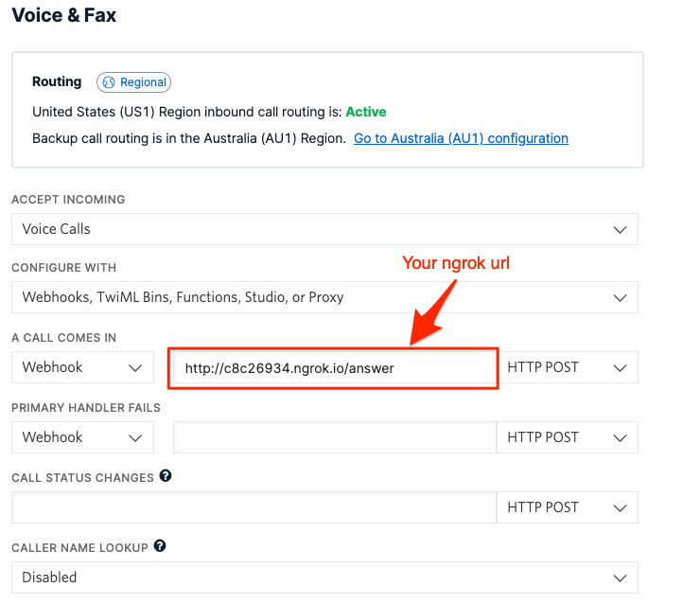The height and width of the screenshot is (604, 700).
Task: Click the Routing section label
Action: [57, 82]
